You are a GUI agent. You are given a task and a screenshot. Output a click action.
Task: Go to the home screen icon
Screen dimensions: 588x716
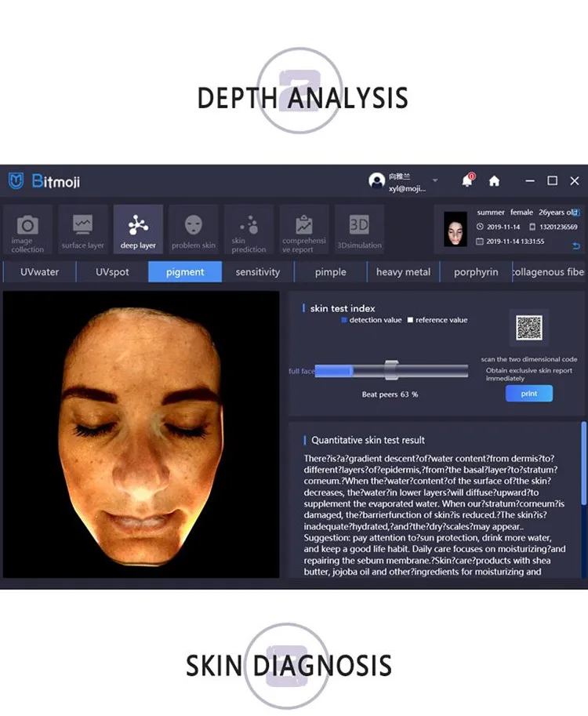[x=494, y=181]
